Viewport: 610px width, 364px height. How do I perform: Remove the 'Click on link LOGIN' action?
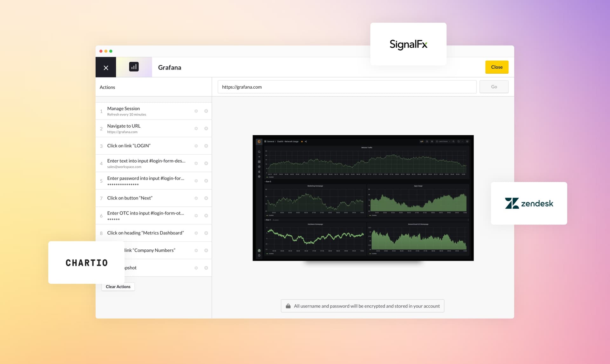(x=206, y=146)
